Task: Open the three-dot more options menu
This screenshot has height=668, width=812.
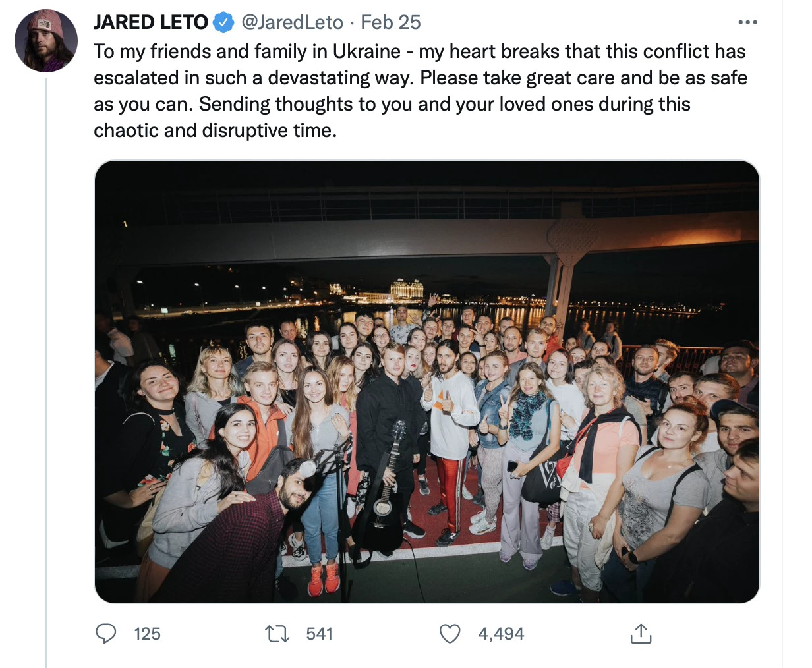Action: (x=747, y=22)
